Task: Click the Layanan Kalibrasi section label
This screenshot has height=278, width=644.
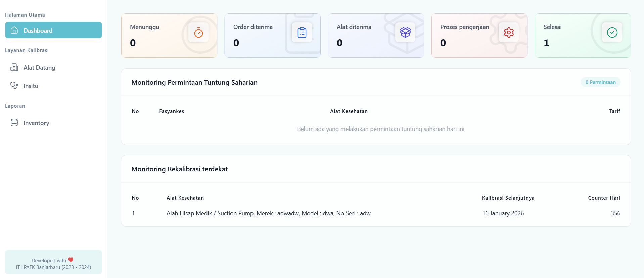Action: (x=27, y=50)
